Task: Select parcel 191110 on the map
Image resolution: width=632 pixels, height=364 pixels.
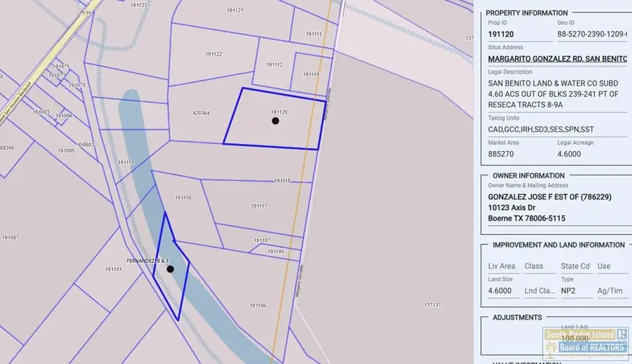Action: (311, 74)
